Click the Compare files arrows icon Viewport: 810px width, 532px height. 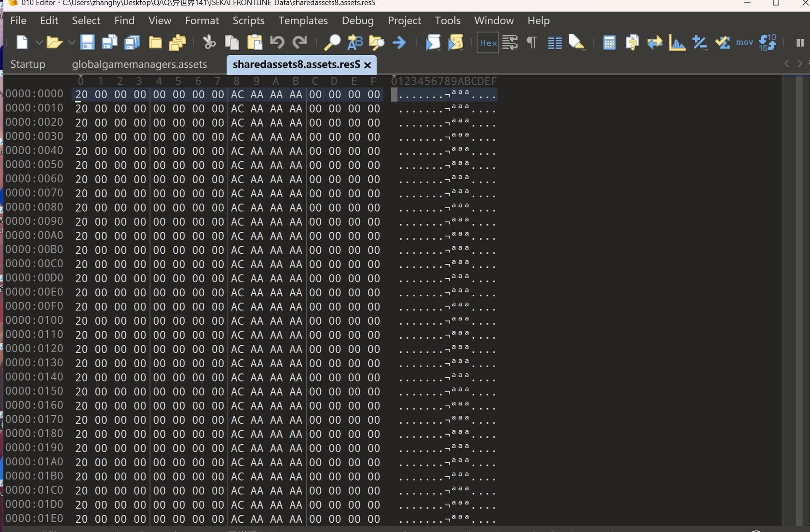[654, 43]
